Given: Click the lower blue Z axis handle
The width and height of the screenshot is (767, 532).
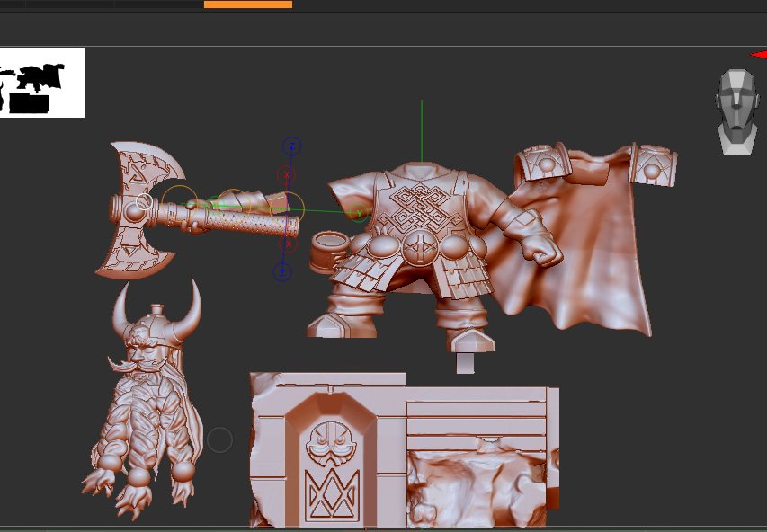Looking at the screenshot, I should 282,272.
